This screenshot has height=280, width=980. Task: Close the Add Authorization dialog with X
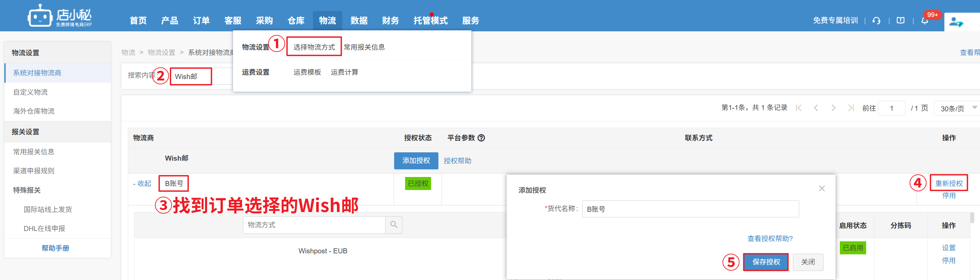click(x=821, y=189)
